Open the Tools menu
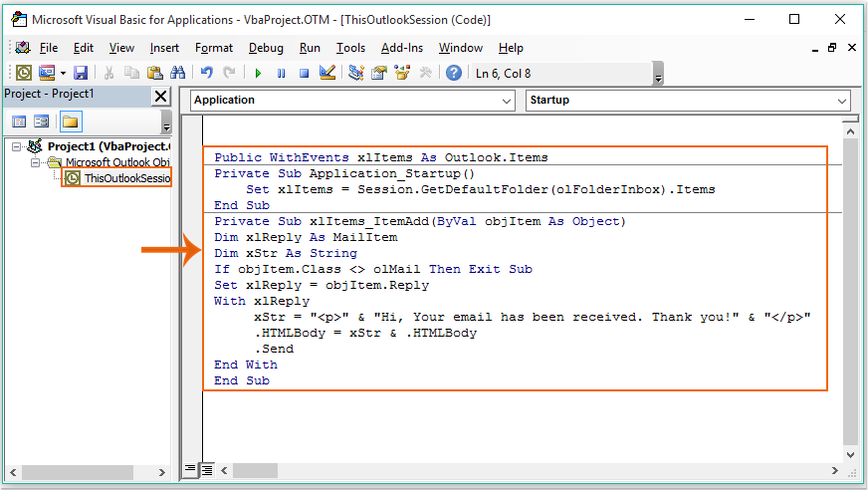 [x=350, y=48]
